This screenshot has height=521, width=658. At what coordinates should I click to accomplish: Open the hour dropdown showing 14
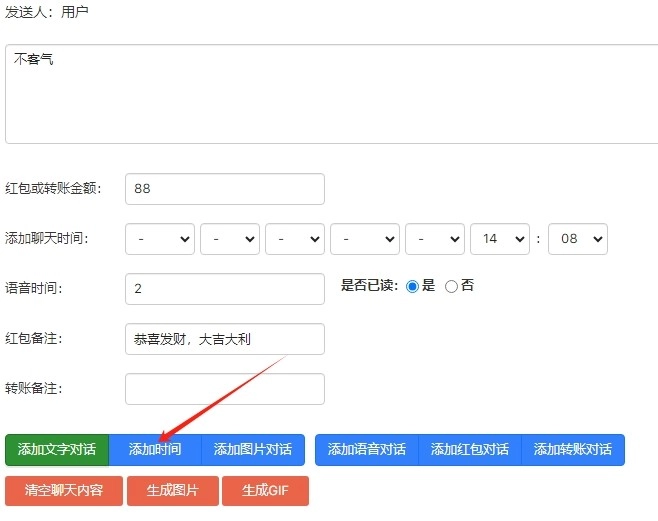500,239
